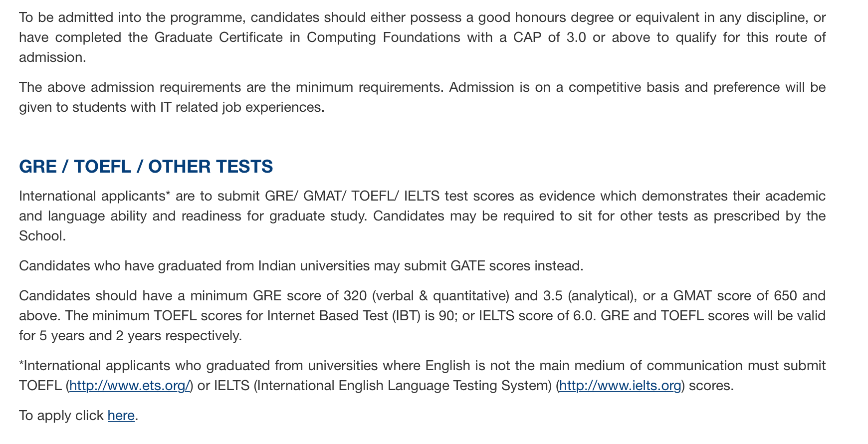
Task: Open the http://www.ielts.org link
Action: point(620,386)
